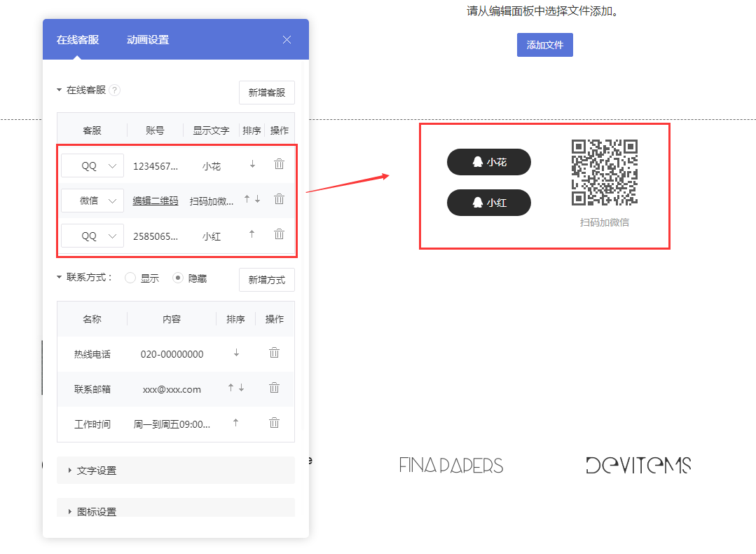Move 工作时间 row up

click(x=235, y=423)
